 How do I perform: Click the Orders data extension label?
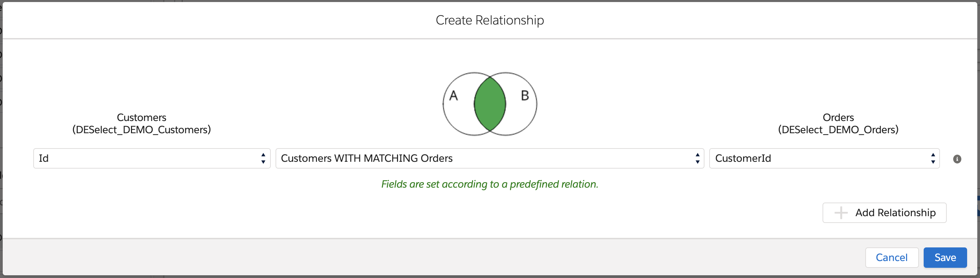click(838, 117)
